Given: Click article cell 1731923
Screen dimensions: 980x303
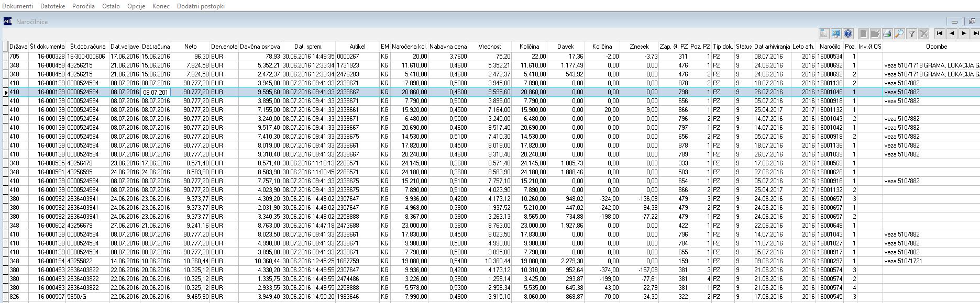Looking at the screenshot, I should [357, 65].
